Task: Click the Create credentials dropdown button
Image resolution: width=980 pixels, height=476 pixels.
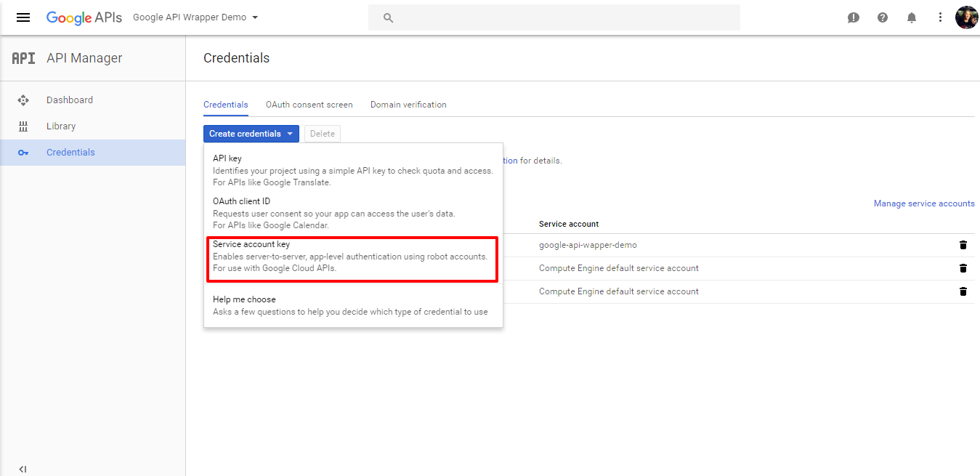Action: point(251,134)
